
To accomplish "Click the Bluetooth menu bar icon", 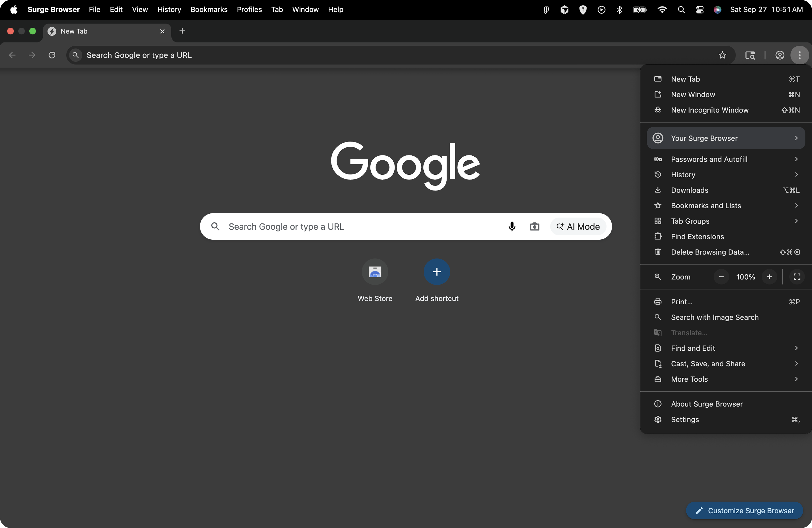I will [x=620, y=9].
